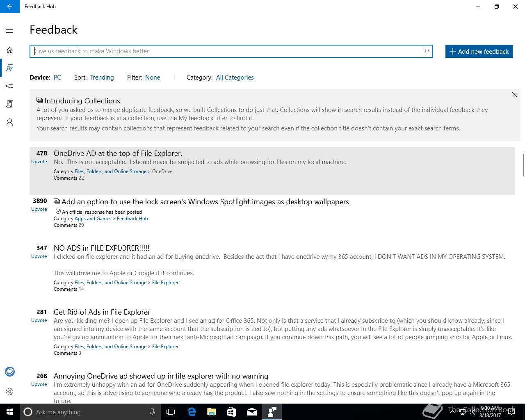Upvote the OneDrive AD feedback
The height and width of the screenshot is (420, 525).
39,162
